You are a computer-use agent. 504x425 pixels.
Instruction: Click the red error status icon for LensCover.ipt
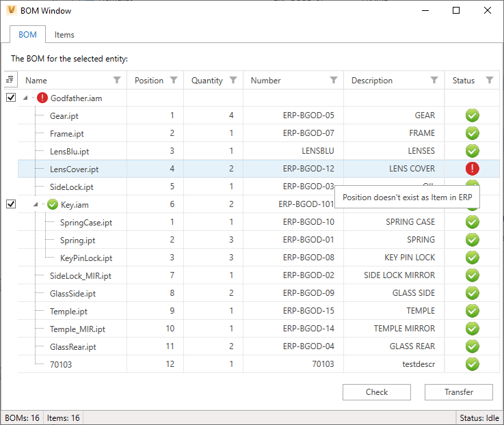pos(472,168)
